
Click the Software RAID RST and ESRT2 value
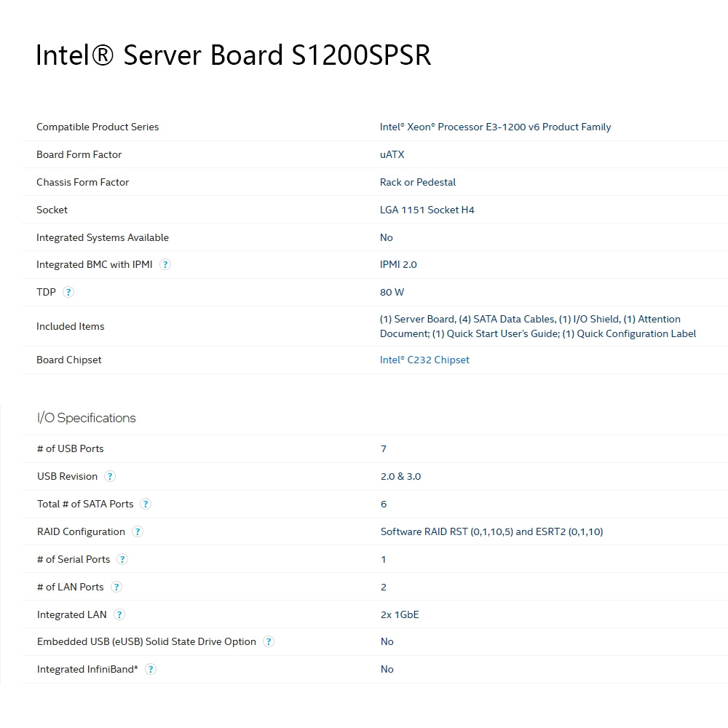(491, 531)
